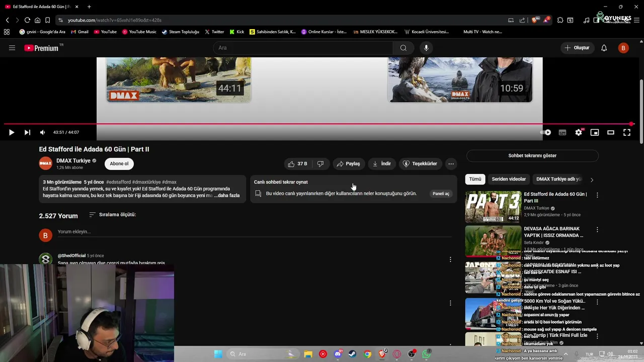Open Steam Topluluğu bookmark
Viewport: 644px width, 362px height.
[181, 32]
